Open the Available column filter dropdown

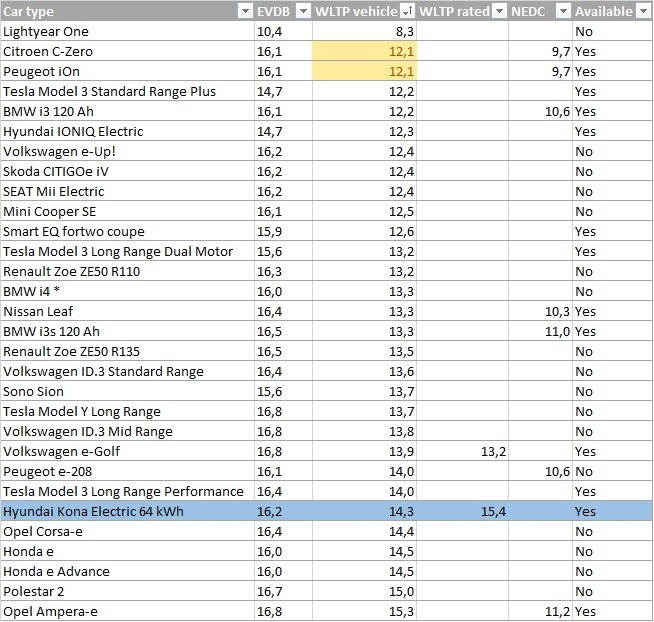pyautogui.click(x=644, y=11)
